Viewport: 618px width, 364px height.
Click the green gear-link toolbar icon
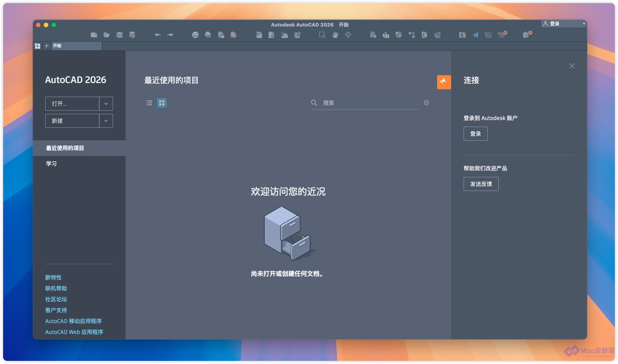click(399, 35)
